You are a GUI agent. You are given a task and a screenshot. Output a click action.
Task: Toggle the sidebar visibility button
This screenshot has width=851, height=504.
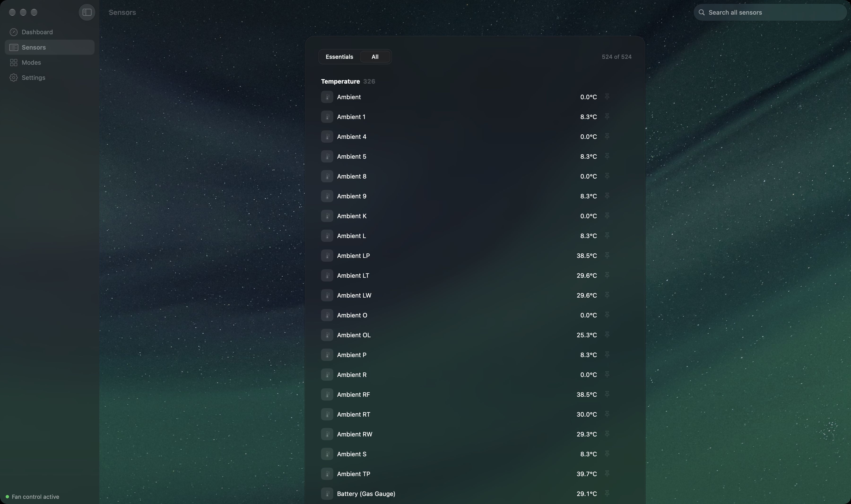[87, 12]
